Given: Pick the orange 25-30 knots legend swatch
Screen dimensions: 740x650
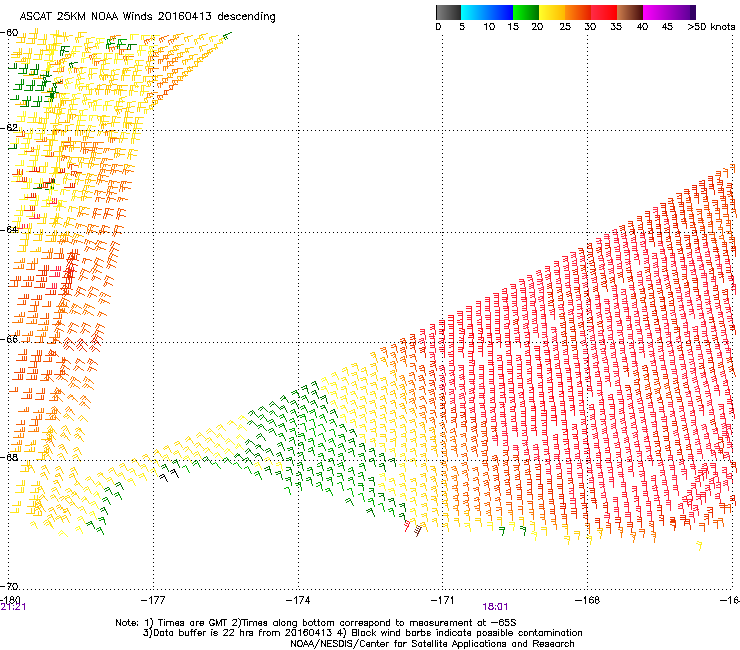Looking at the screenshot, I should [578, 12].
